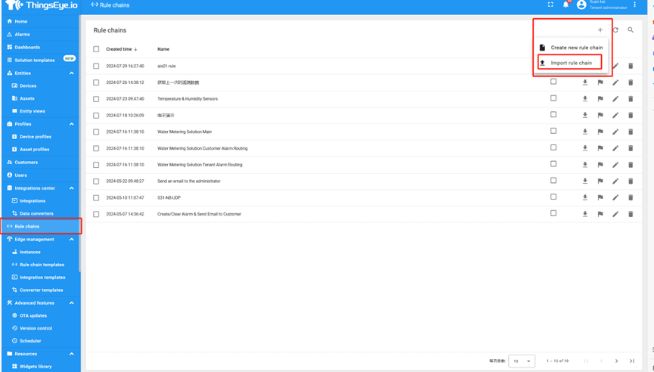Go to next page of rule chains

[x=616, y=361]
